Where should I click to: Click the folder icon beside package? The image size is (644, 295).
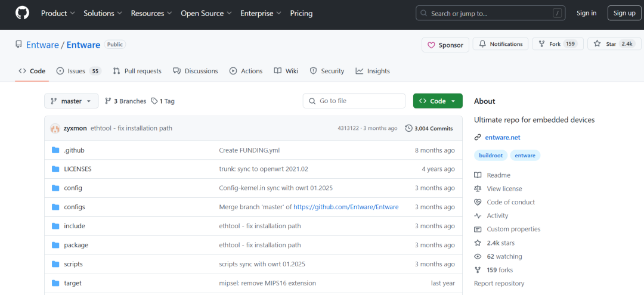(55, 245)
